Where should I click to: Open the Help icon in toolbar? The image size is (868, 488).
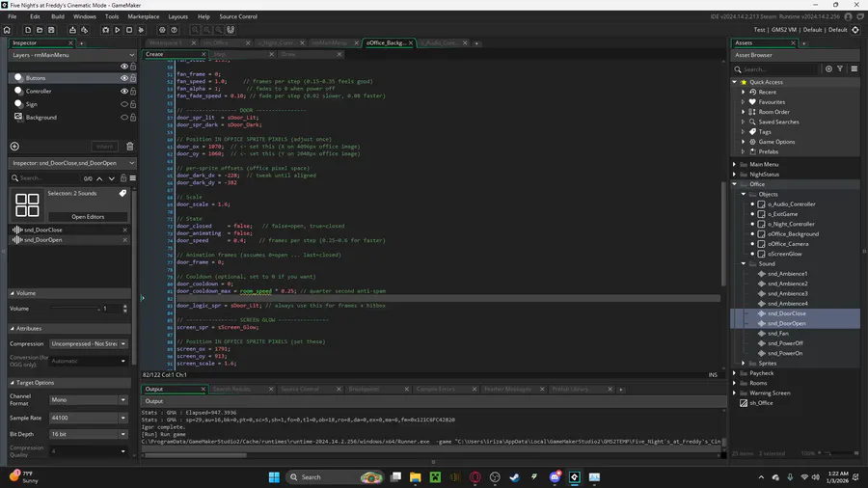tap(174, 30)
